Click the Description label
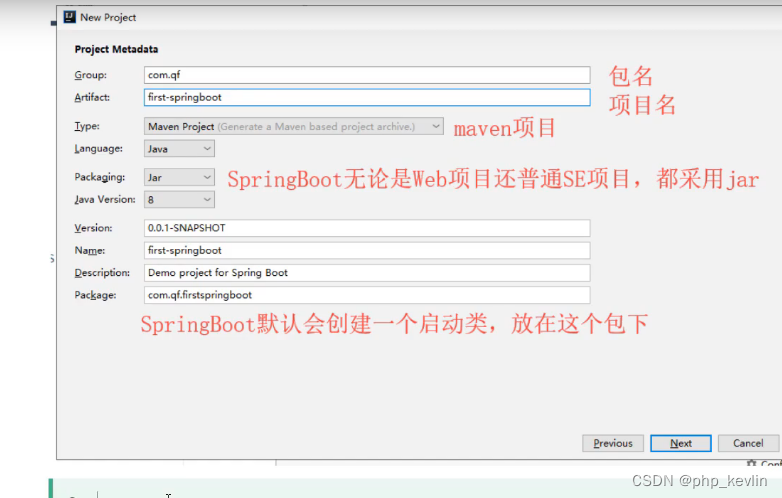This screenshot has width=782, height=498. (x=102, y=273)
